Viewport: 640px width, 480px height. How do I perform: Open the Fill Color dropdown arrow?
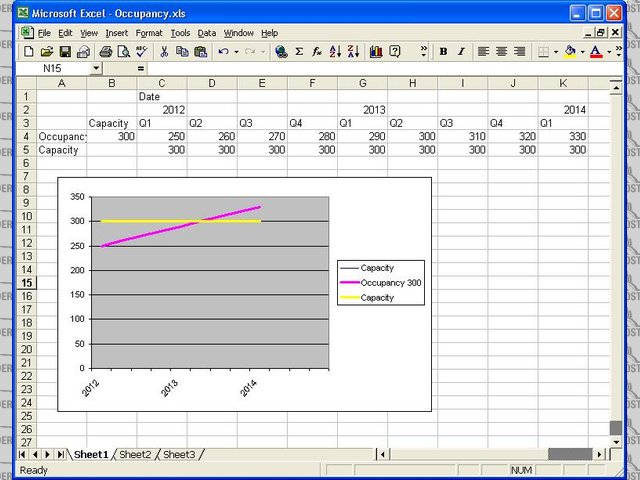pos(582,51)
